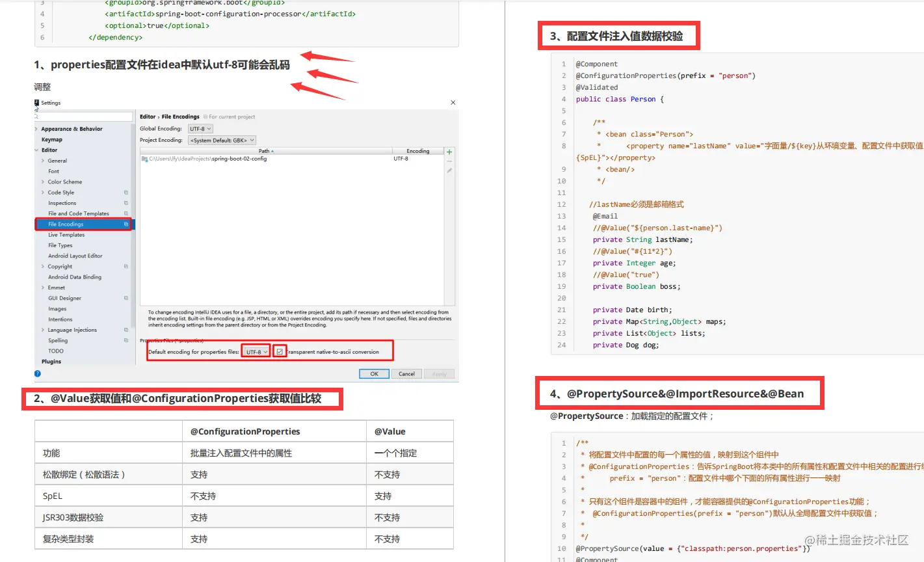Open the Global Encoding dropdown
The width and height of the screenshot is (924, 562).
pos(200,129)
